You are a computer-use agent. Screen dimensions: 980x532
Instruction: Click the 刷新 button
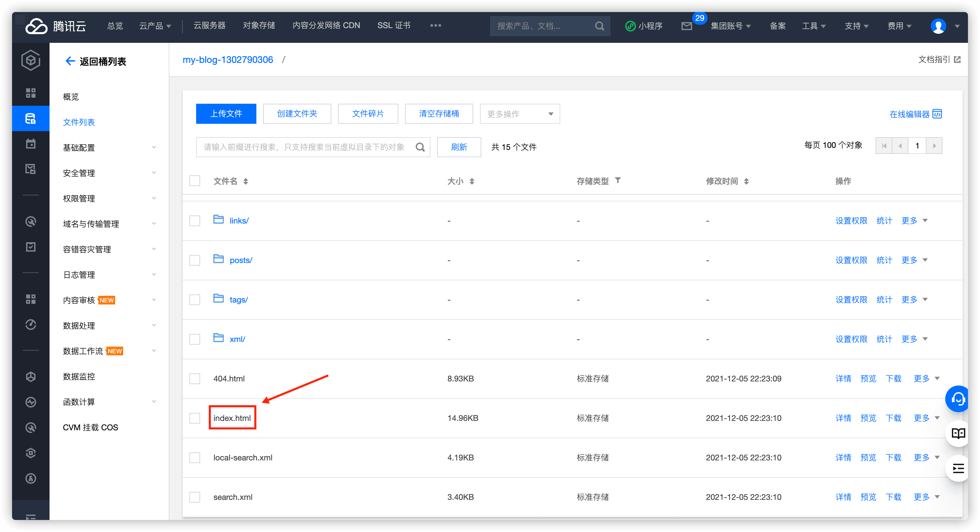(459, 147)
